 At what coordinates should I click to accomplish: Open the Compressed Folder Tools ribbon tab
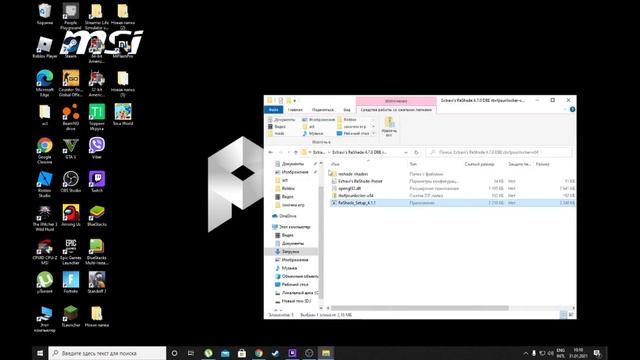pyautogui.click(x=396, y=110)
